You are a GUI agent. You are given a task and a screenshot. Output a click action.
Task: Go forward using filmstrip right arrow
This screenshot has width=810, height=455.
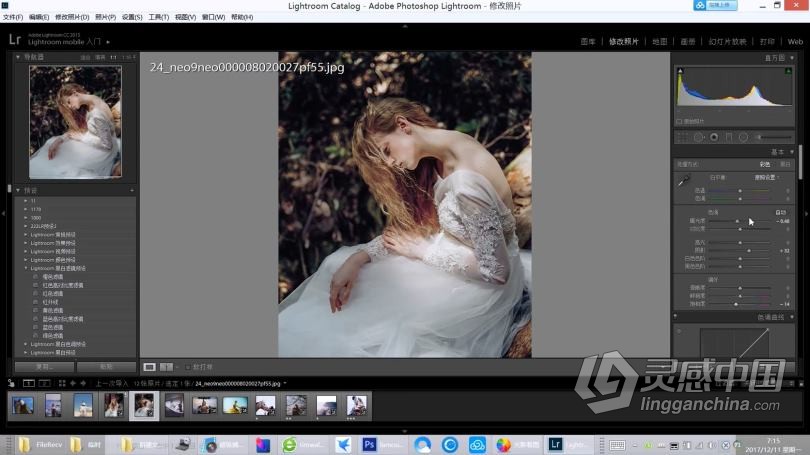point(83,384)
